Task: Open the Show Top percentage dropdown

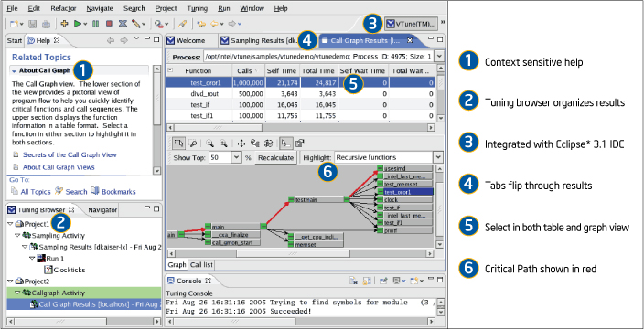Action: [x=236, y=157]
